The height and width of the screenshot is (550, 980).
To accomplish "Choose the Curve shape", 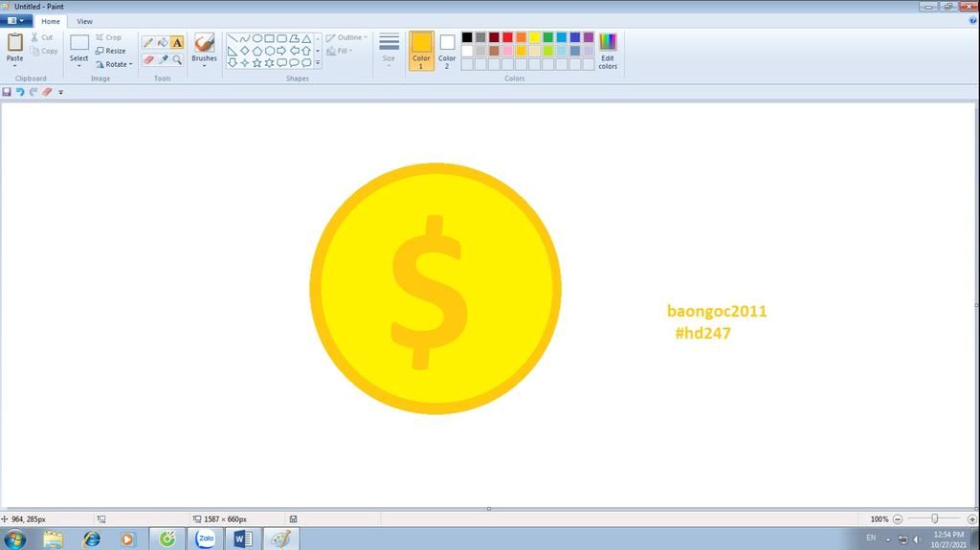I will click(244, 38).
